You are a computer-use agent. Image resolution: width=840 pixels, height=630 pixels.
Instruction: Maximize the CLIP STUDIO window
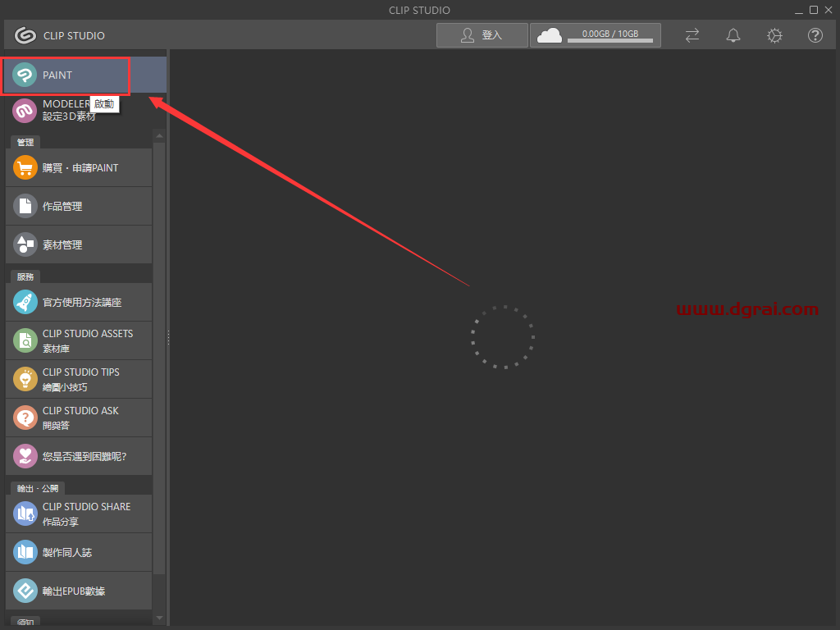pyautogui.click(x=814, y=10)
